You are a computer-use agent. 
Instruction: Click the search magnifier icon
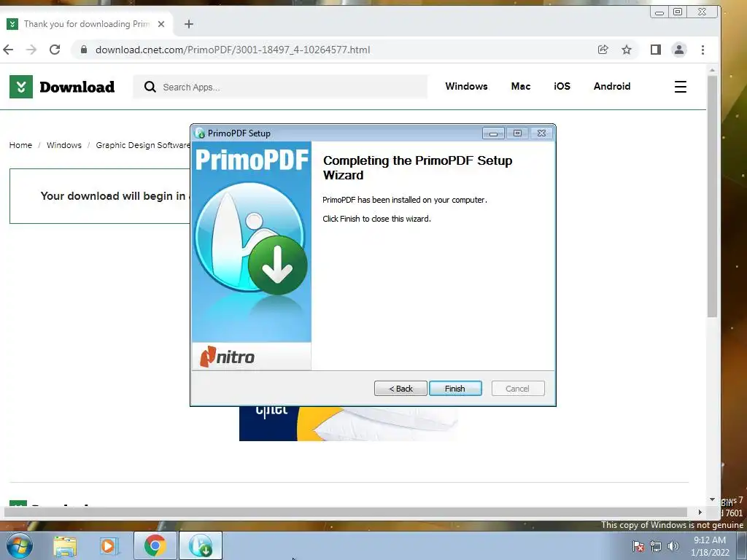(150, 87)
